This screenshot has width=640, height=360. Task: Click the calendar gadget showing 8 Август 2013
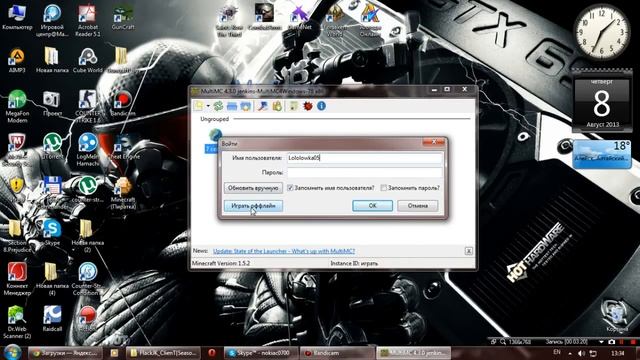pyautogui.click(x=602, y=102)
